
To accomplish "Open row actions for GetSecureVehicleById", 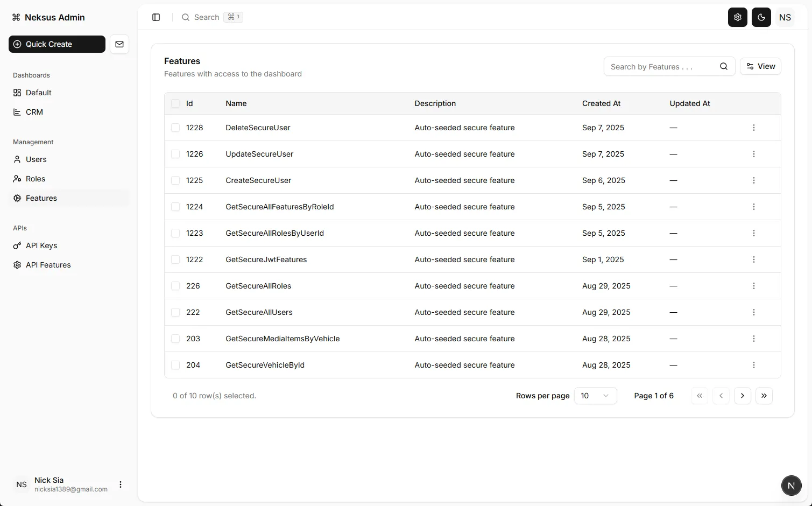I will click(x=753, y=365).
